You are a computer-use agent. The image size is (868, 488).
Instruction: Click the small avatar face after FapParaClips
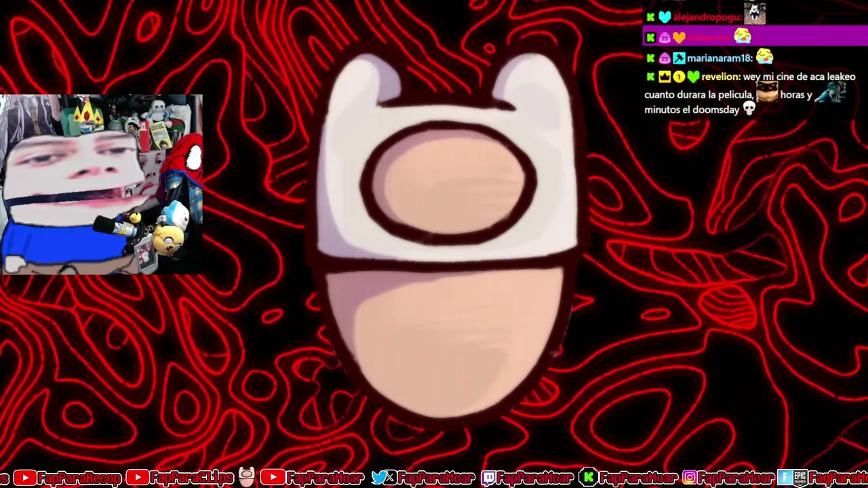(247, 477)
